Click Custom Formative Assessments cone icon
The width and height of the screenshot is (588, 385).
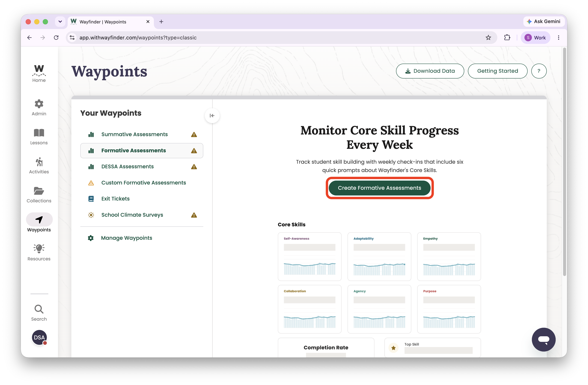(x=91, y=183)
